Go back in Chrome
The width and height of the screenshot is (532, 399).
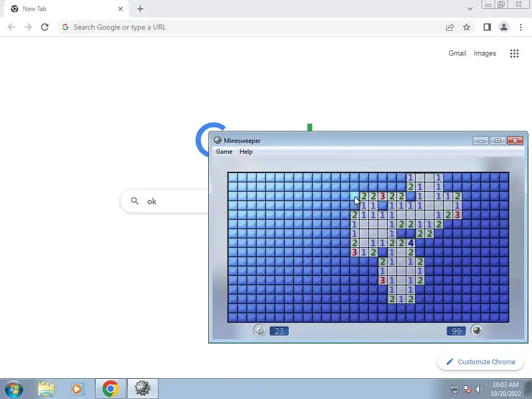[11, 27]
